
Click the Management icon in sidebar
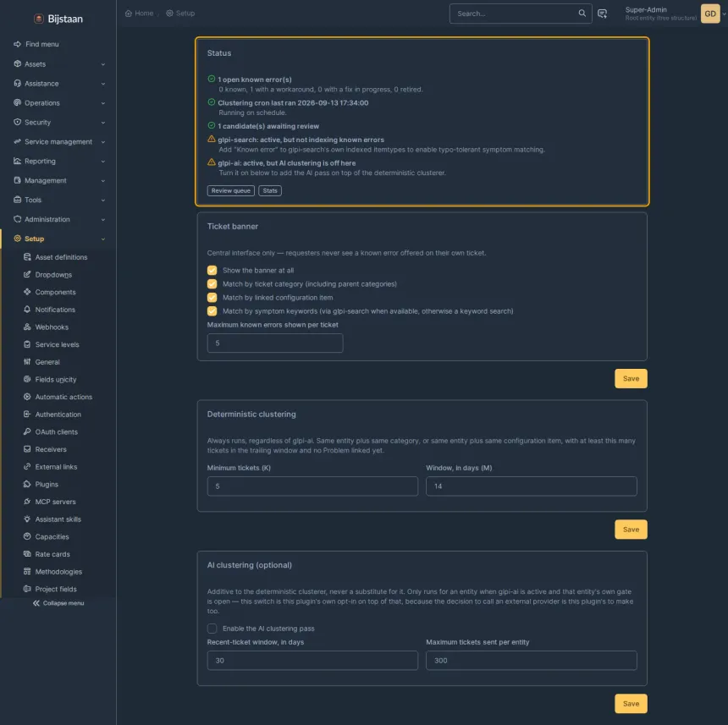tap(17, 180)
